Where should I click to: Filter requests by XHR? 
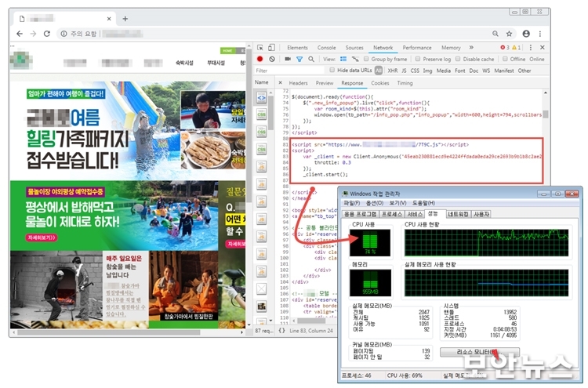[x=393, y=71]
